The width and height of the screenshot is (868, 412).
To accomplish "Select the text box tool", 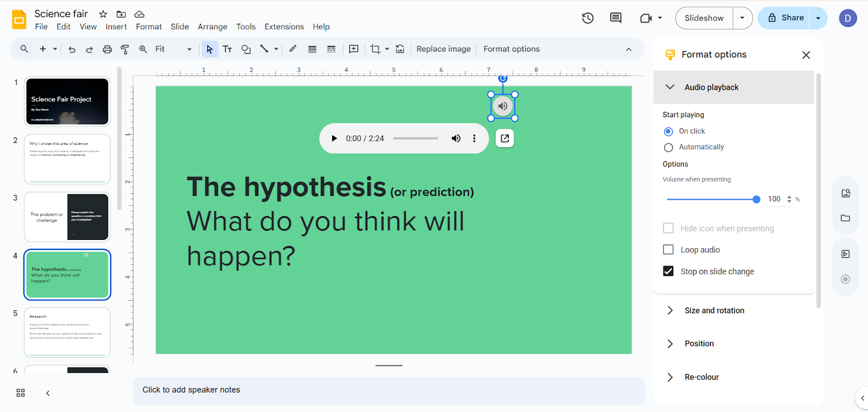I will (x=227, y=49).
